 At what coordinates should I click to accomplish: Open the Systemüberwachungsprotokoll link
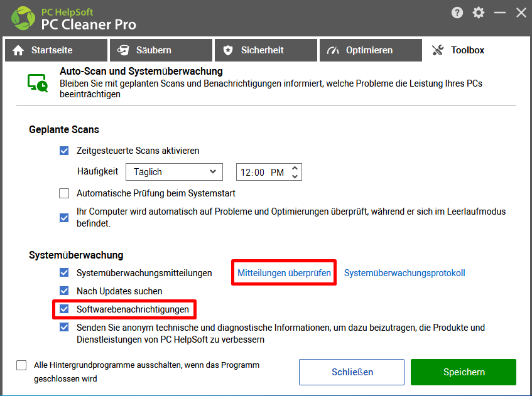[404, 273]
